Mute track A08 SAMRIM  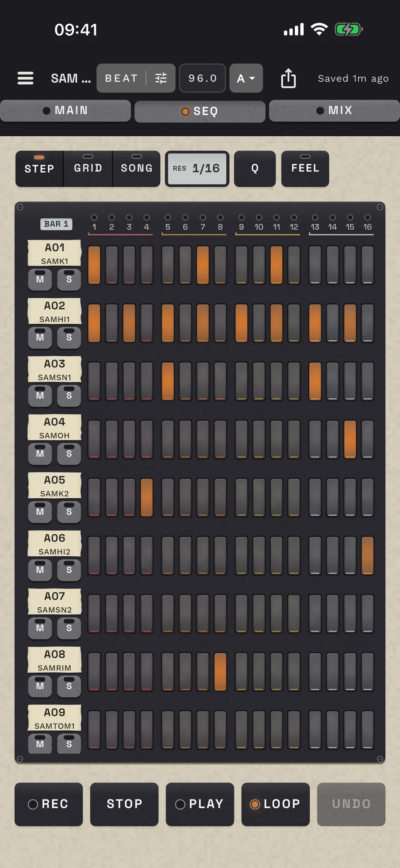point(40,686)
